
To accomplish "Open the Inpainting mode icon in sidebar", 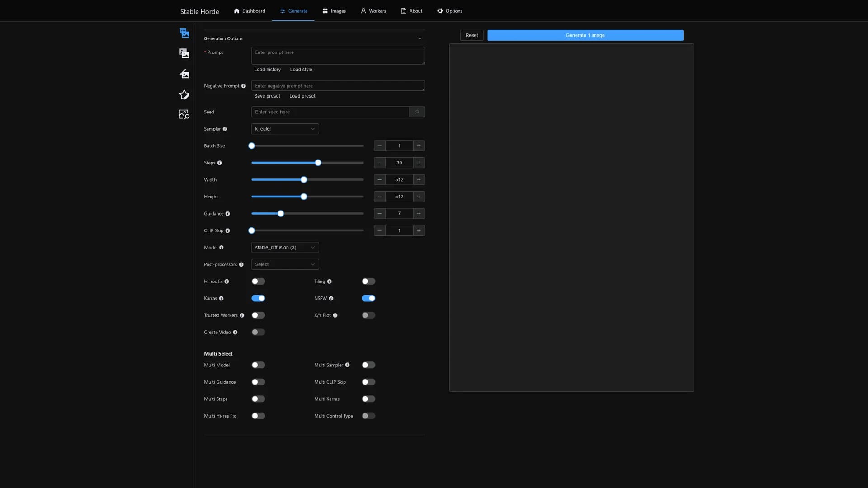I will coord(184,74).
